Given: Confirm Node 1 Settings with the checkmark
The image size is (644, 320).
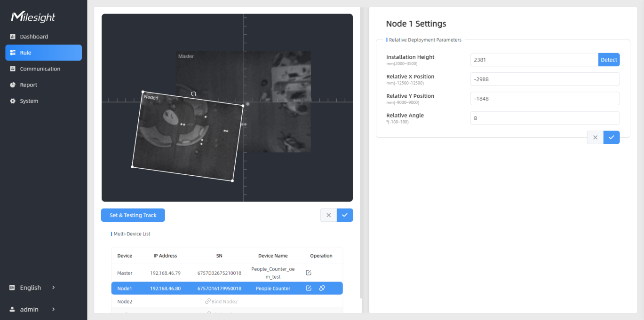Looking at the screenshot, I should click(611, 137).
